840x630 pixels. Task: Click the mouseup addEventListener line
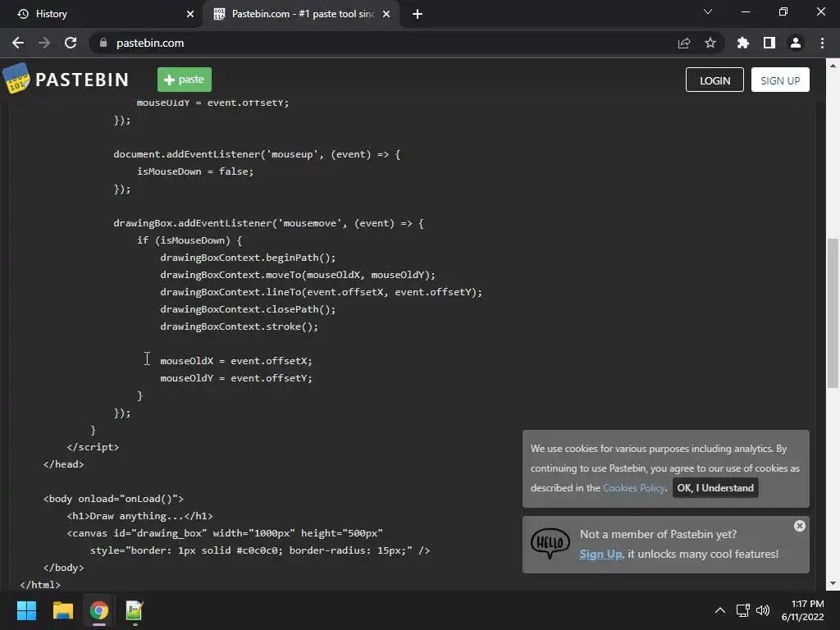[x=257, y=154]
